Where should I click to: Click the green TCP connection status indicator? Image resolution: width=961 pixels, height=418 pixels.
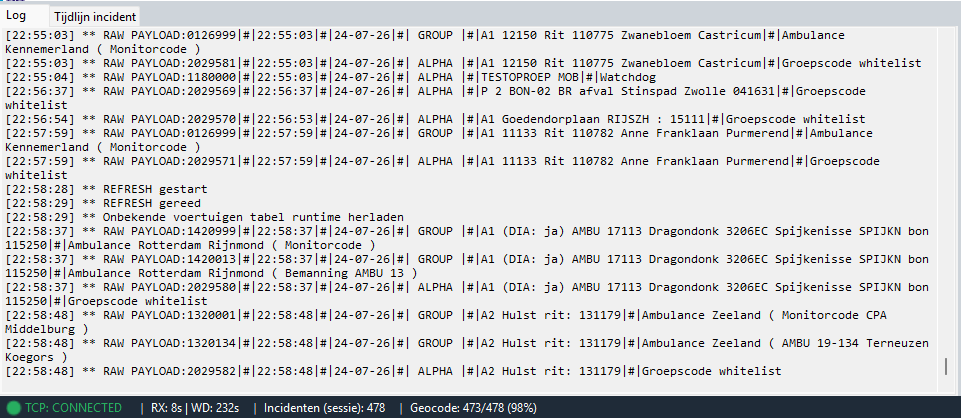click(x=14, y=408)
